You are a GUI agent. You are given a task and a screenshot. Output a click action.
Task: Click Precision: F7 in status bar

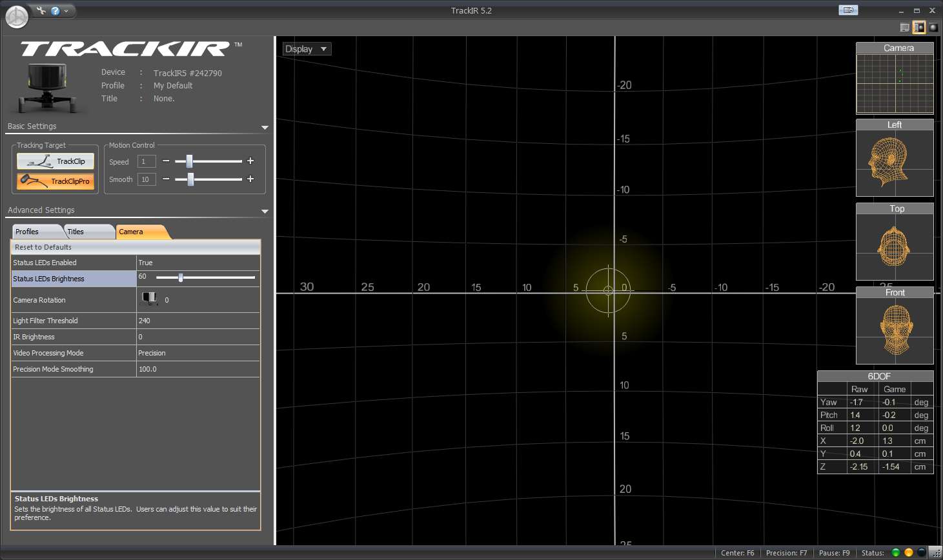pyautogui.click(x=786, y=553)
